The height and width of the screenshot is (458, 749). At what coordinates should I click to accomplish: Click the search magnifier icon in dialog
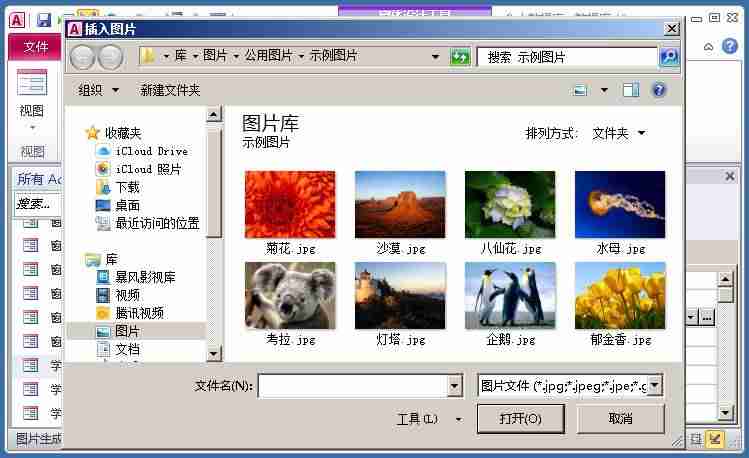[669, 57]
